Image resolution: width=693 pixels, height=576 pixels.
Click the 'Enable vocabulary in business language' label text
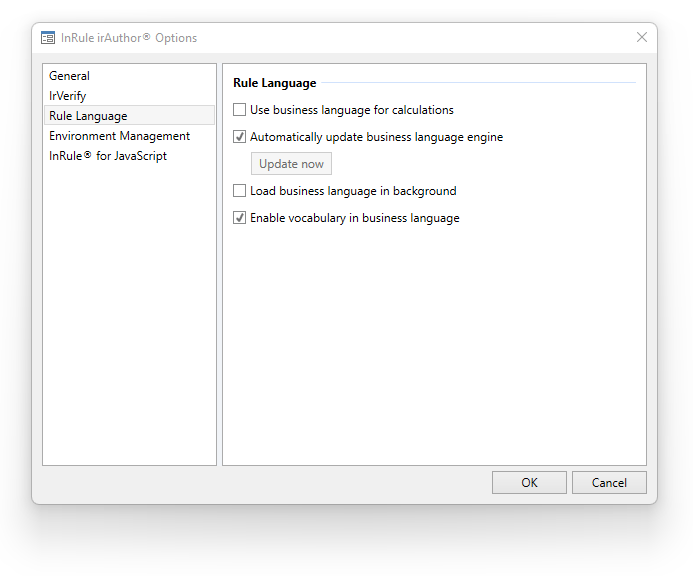coord(355,218)
